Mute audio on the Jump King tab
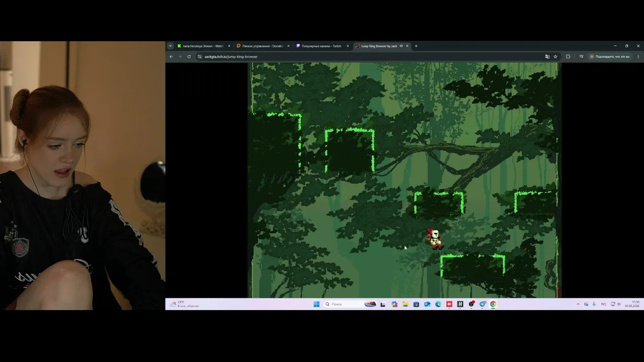 coord(401,46)
